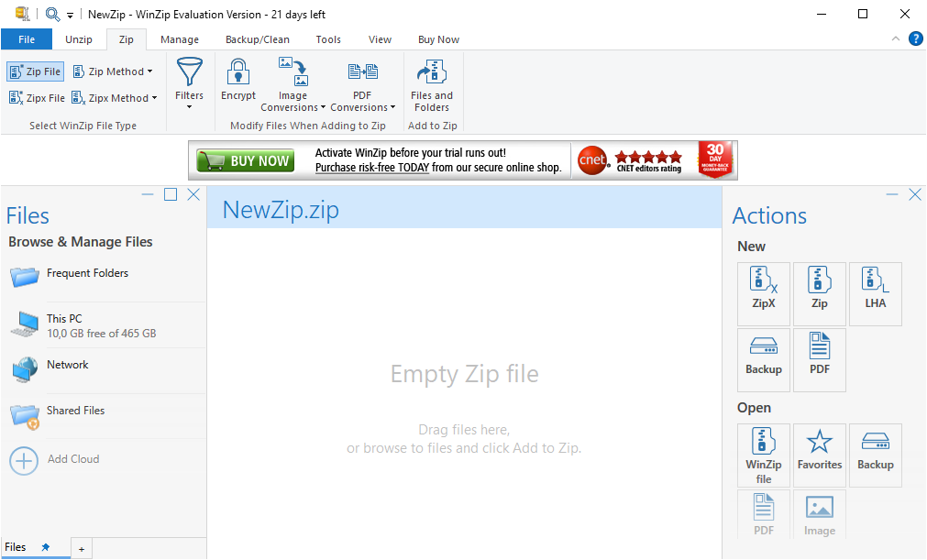Toggle the PDF Conversions icon
The height and width of the screenshot is (560, 927).
pos(362,71)
